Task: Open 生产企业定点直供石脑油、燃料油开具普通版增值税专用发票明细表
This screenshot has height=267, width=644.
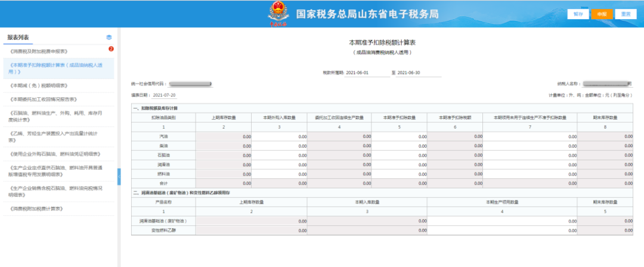Action: (x=58, y=171)
